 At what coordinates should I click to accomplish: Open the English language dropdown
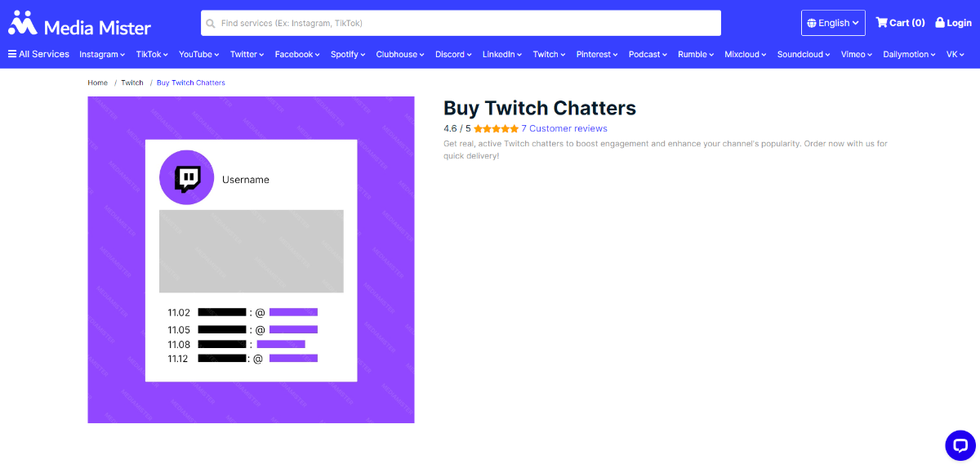(834, 23)
